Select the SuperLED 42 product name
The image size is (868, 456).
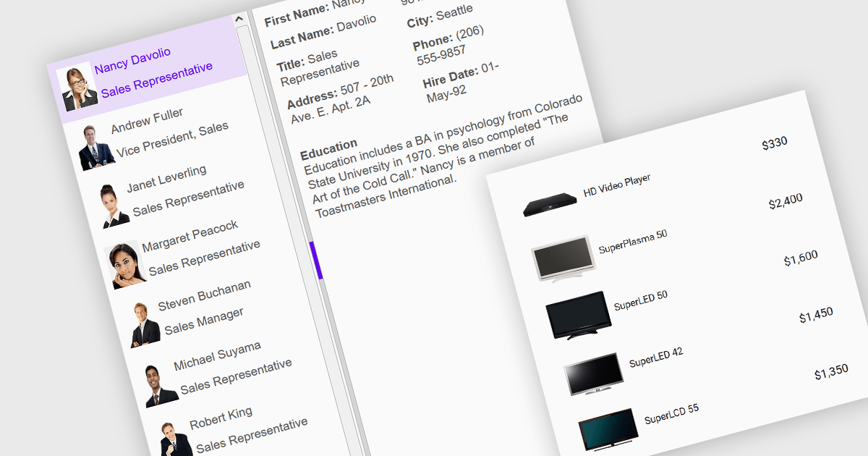[655, 357]
